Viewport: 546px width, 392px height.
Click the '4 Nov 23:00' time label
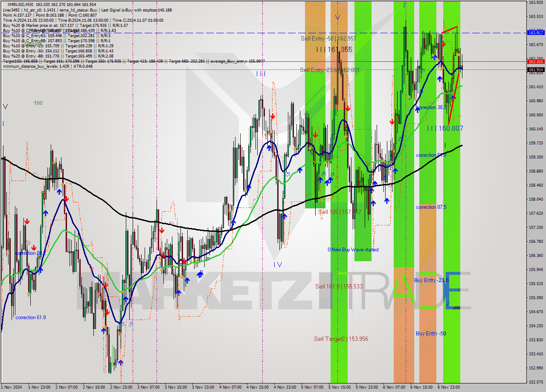[x=285, y=387]
